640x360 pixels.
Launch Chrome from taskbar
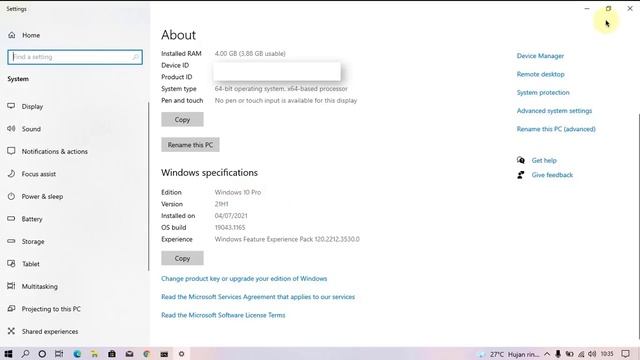[147, 354]
